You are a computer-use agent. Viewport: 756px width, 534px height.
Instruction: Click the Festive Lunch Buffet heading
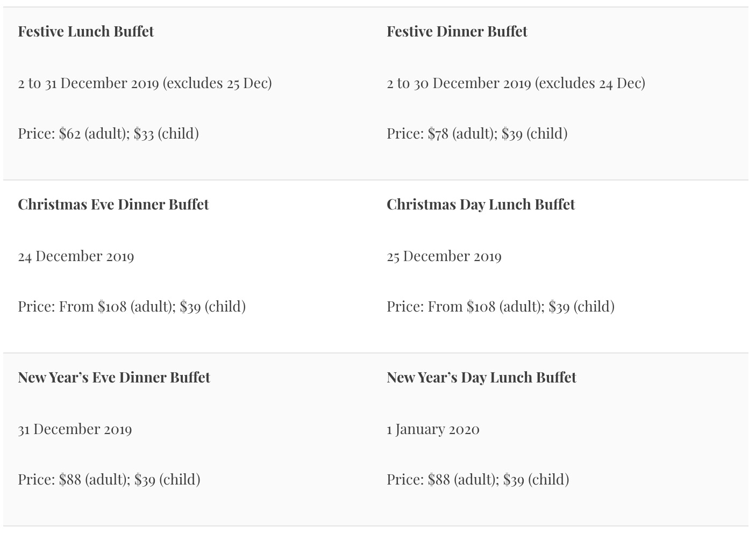[85, 31]
